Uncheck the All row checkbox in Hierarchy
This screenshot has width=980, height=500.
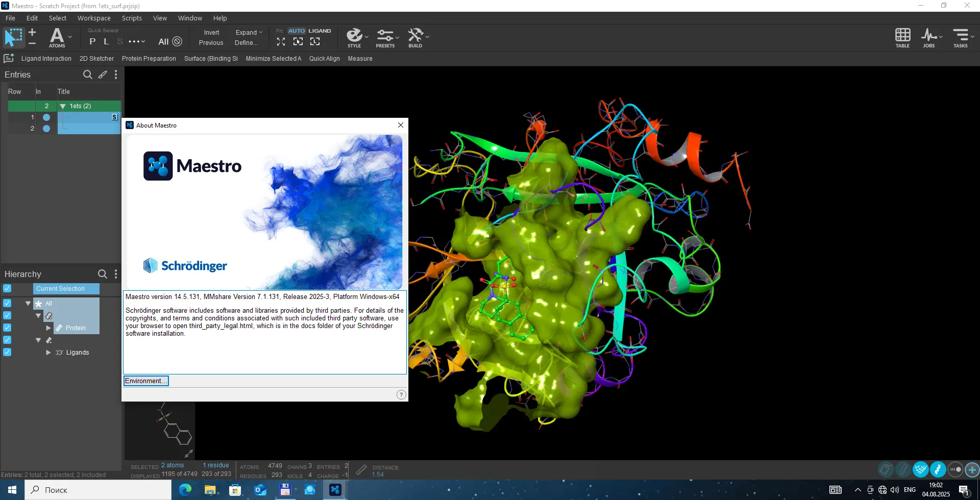(7, 303)
